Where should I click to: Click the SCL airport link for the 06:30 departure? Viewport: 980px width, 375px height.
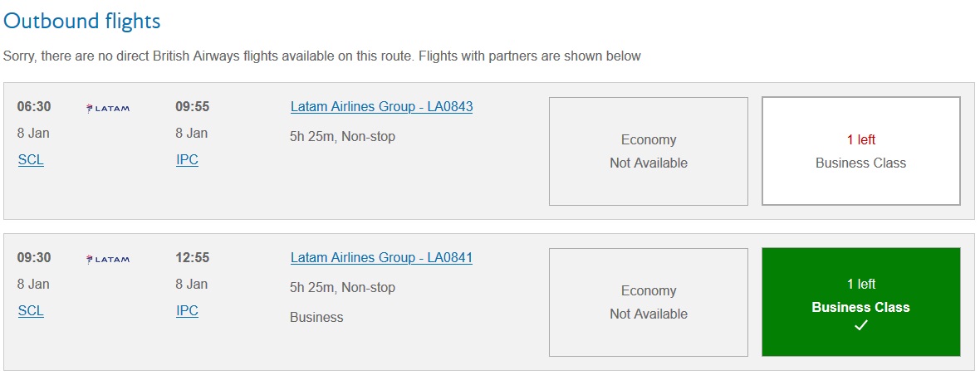[x=31, y=160]
